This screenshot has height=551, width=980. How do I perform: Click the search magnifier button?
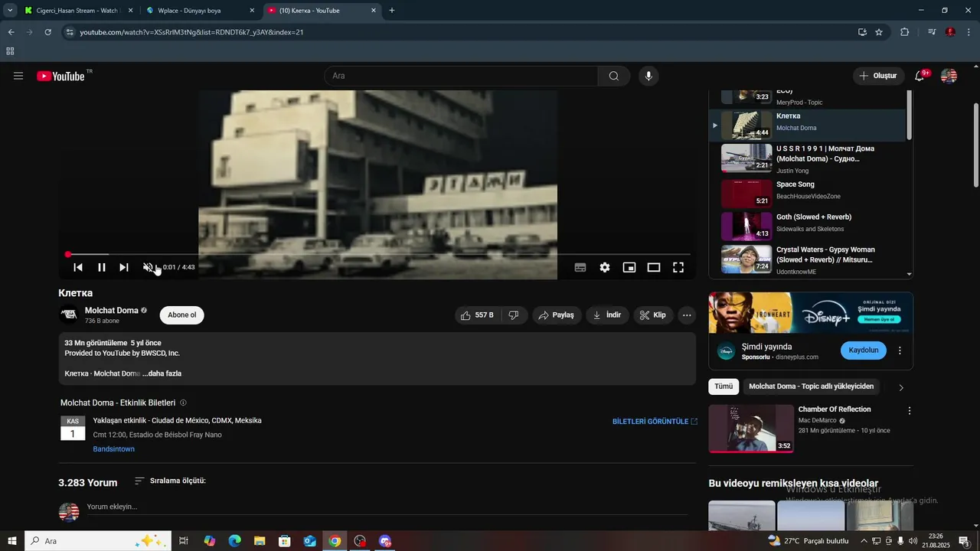tap(614, 76)
